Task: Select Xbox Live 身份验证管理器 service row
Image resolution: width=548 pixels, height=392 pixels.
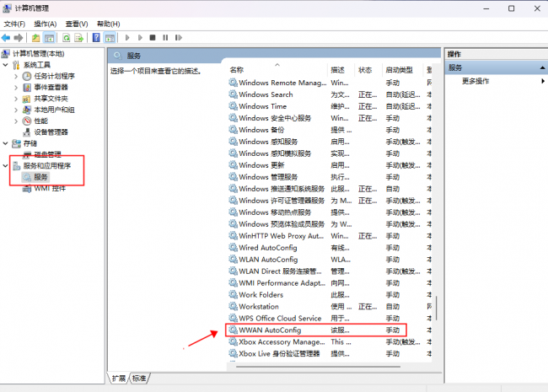Action: (330, 353)
